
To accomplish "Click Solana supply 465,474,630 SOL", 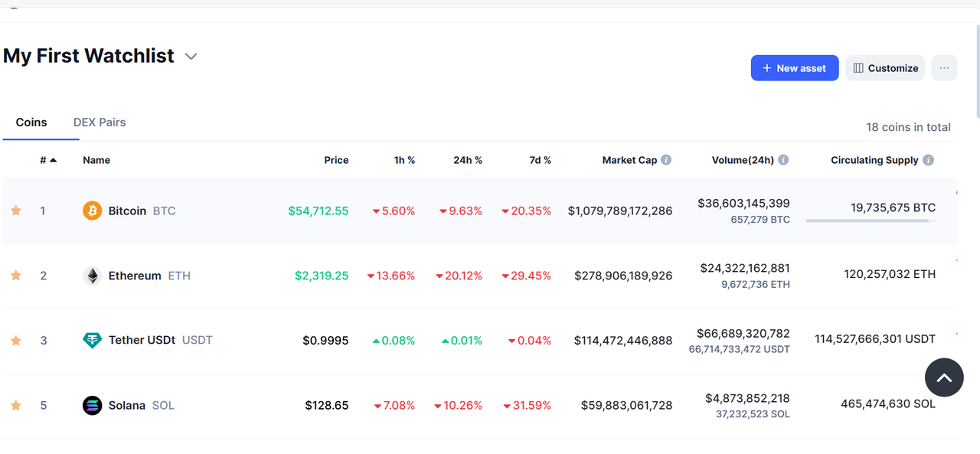I will pyautogui.click(x=888, y=403).
